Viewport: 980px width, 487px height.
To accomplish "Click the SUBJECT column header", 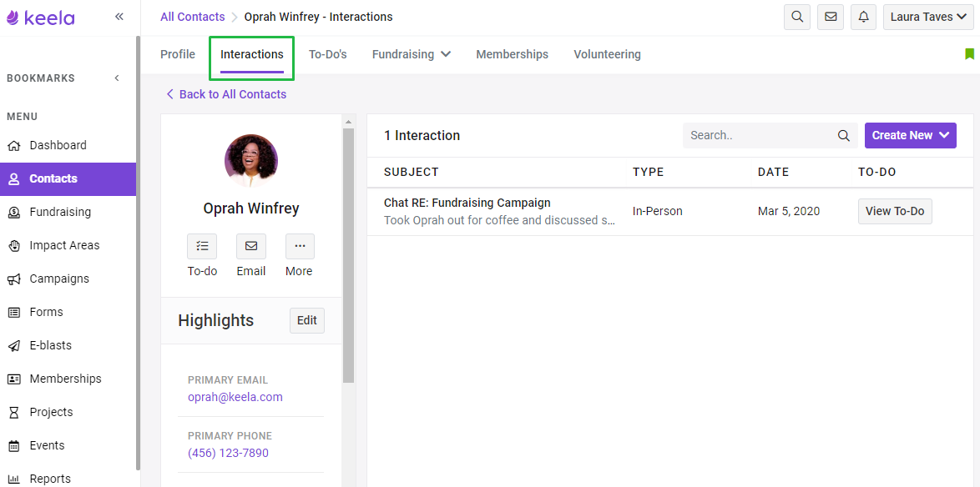I will pyautogui.click(x=412, y=172).
